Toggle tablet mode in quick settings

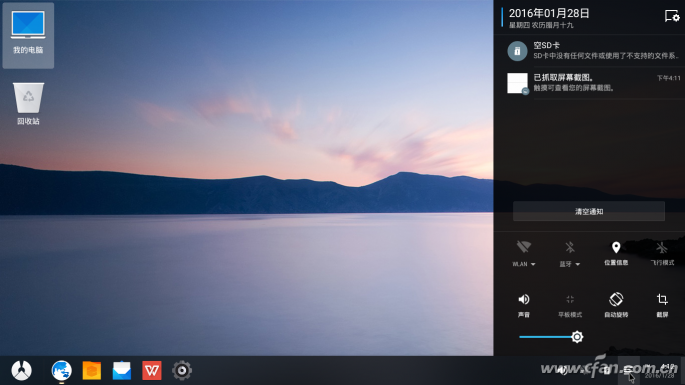(570, 305)
